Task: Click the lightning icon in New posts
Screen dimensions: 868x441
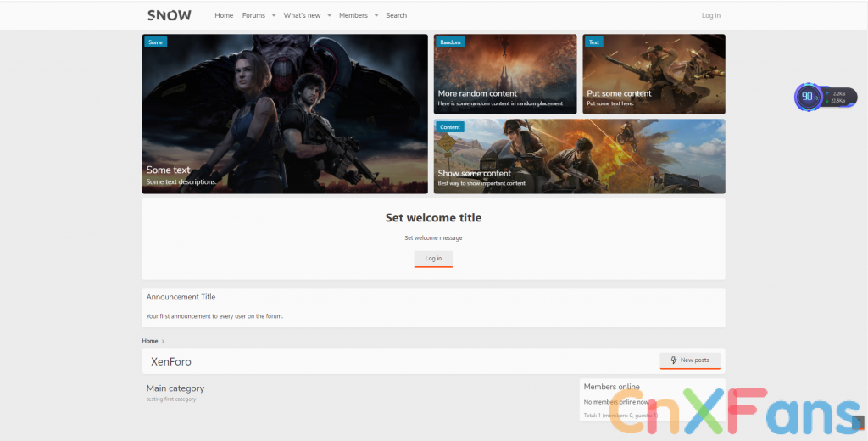Action: tap(674, 360)
